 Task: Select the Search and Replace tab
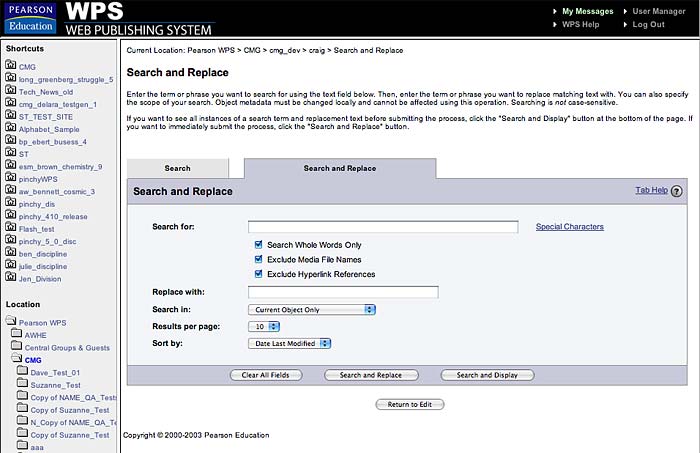tap(340, 168)
